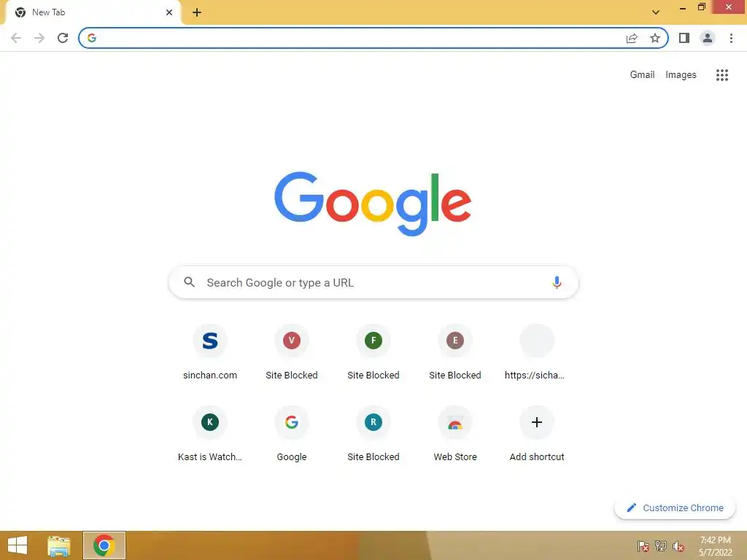This screenshot has height=560, width=747.
Task: Click the Google icon in address bar
Action: (x=92, y=38)
